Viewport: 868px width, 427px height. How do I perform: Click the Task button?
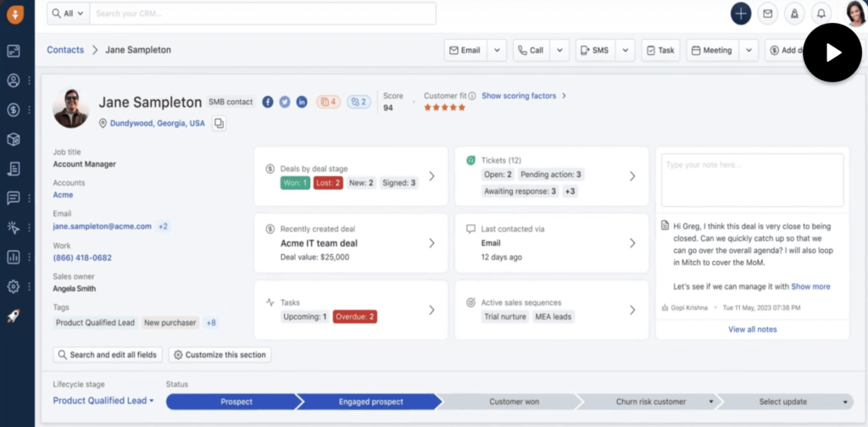(660, 51)
